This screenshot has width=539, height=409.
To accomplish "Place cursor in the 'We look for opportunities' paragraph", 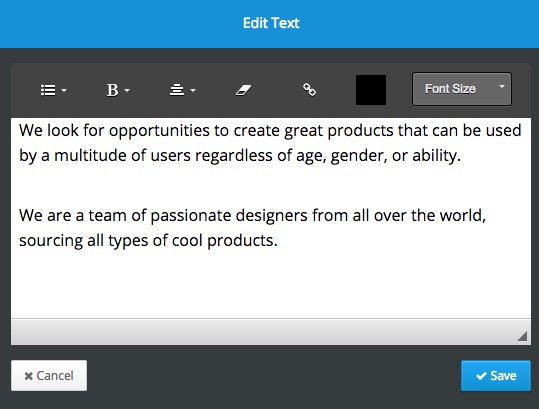I will (270, 143).
